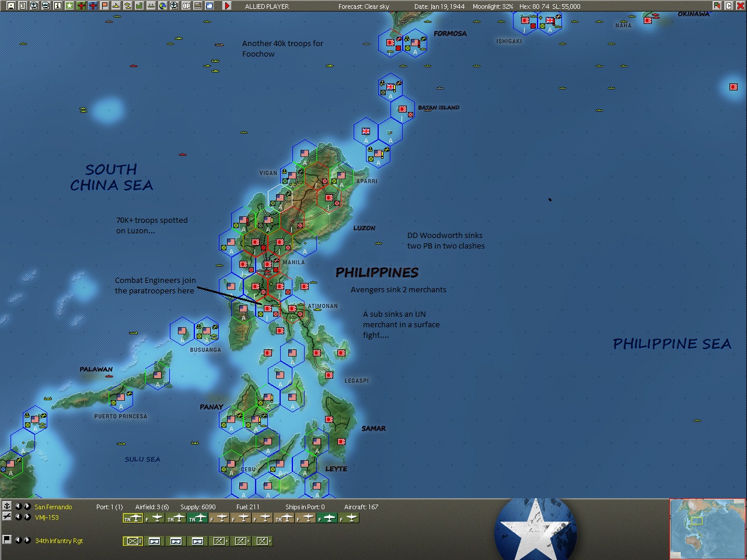Click the APARRI label on map
Viewport: 747px width, 560px height.
(x=366, y=181)
